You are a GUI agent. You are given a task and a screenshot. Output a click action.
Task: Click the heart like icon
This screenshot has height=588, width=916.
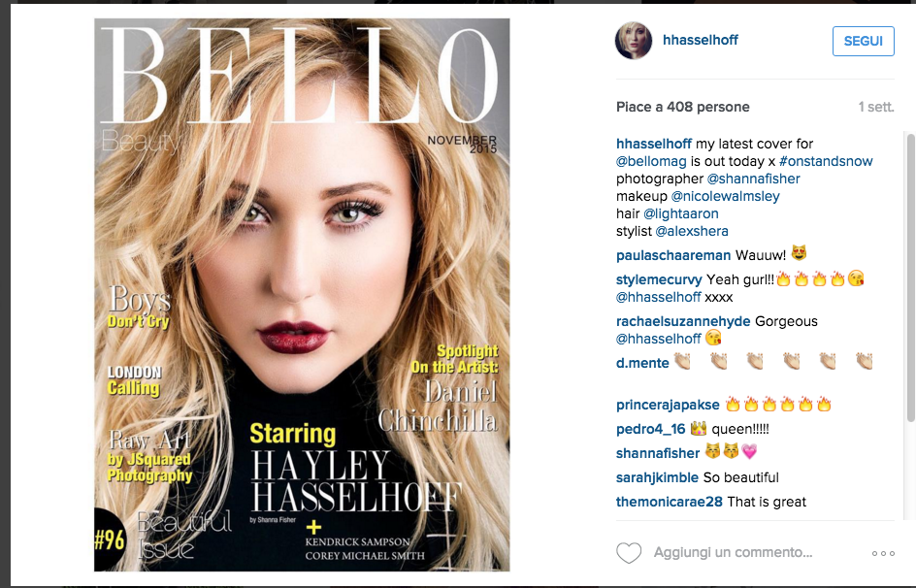click(629, 552)
